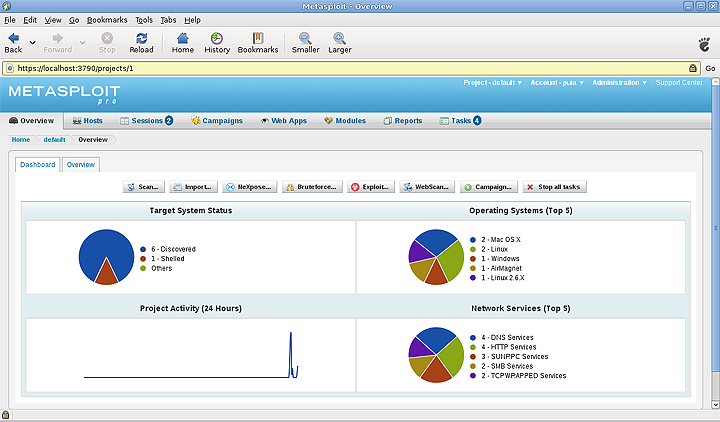The width and height of the screenshot is (720, 422).
Task: Open the View menu
Action: click(53, 20)
